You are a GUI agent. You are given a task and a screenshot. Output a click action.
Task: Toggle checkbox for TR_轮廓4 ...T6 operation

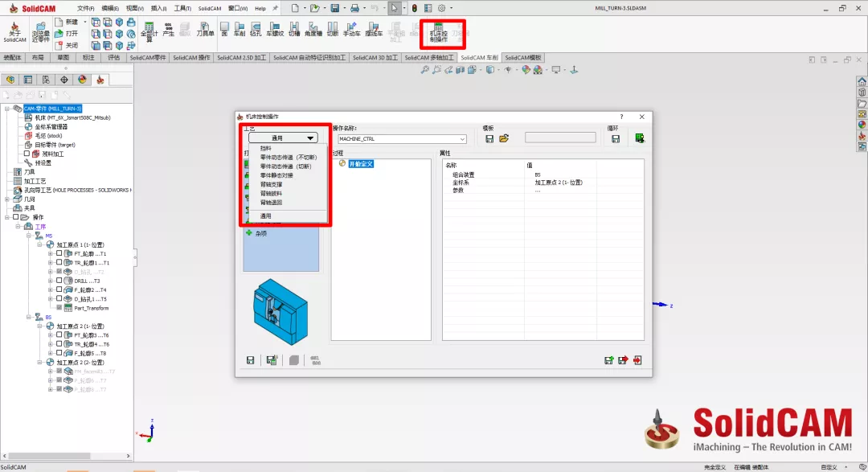point(59,343)
